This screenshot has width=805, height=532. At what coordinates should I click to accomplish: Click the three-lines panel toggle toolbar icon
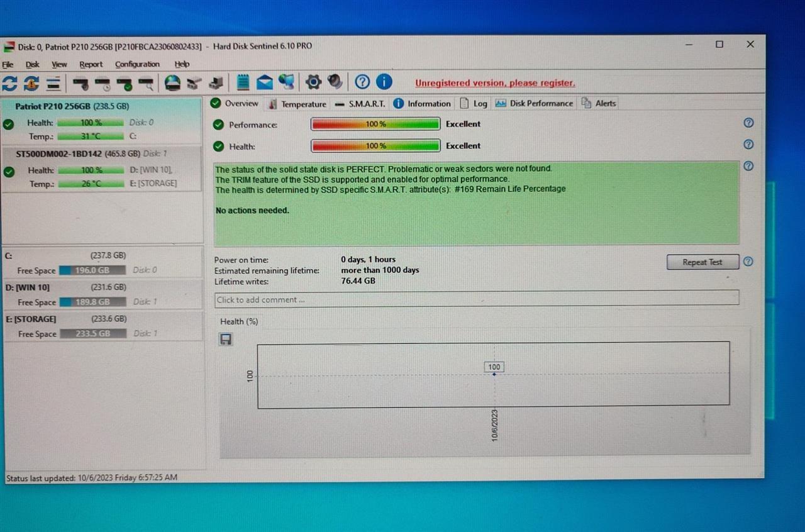coord(53,82)
